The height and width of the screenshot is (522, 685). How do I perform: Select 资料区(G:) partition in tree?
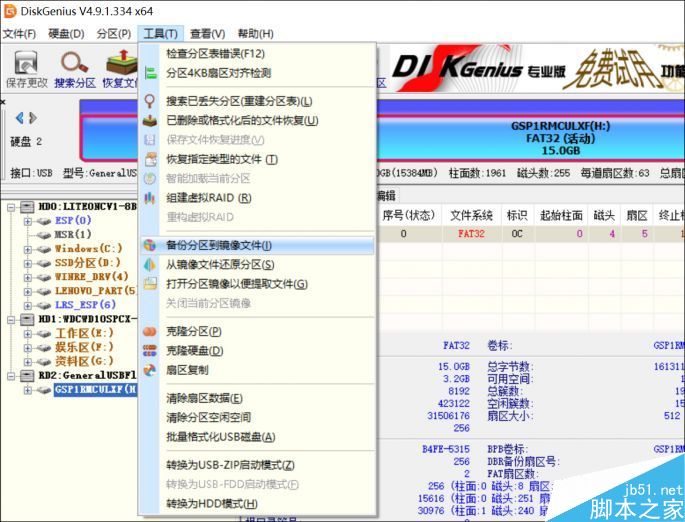[84, 361]
